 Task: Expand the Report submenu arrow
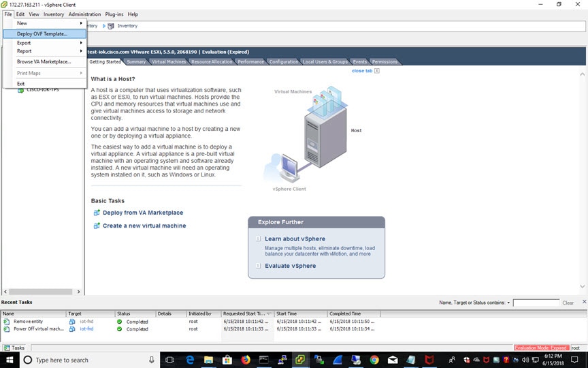pyautogui.click(x=81, y=51)
